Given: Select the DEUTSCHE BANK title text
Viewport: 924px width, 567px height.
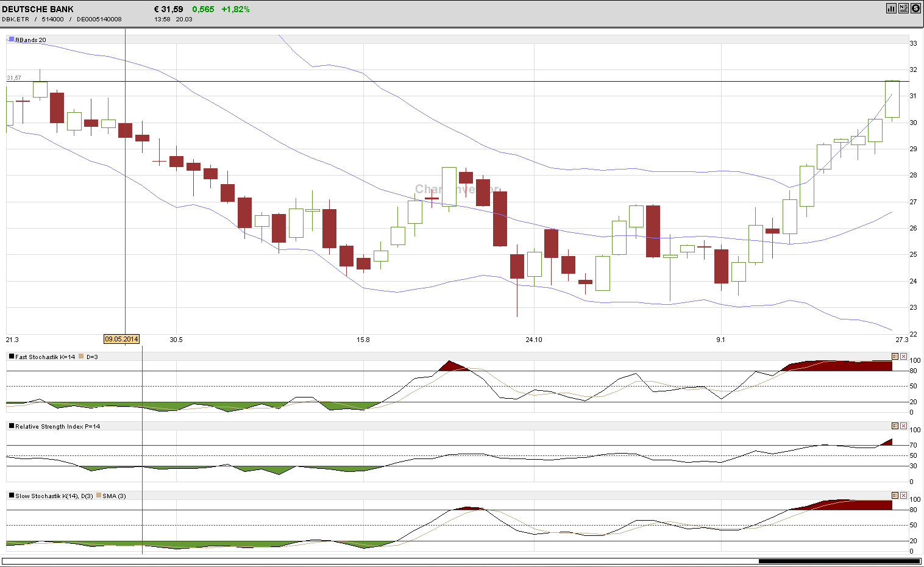Looking at the screenshot, I should click(37, 9).
